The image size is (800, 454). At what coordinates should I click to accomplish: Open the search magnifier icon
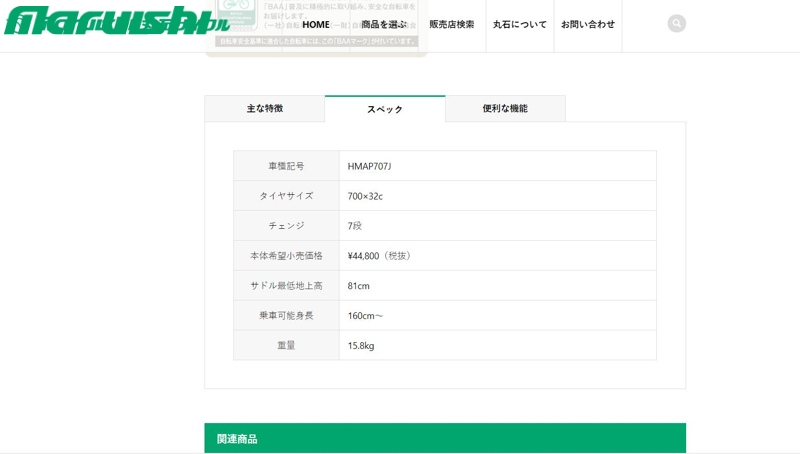(x=677, y=23)
